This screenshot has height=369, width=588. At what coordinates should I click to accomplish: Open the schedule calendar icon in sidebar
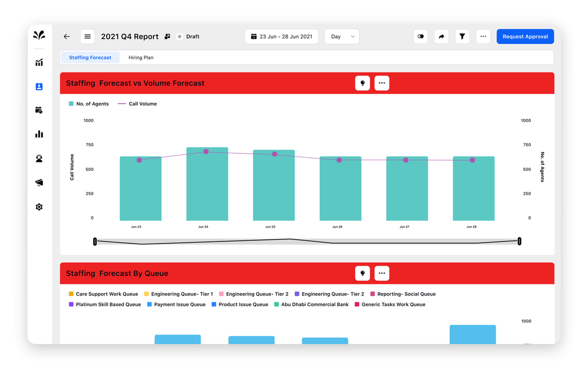(x=39, y=110)
